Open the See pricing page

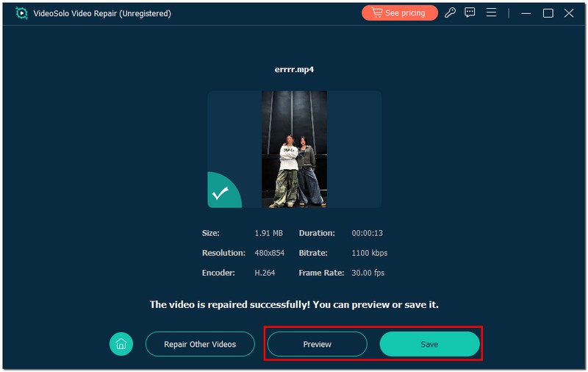click(x=399, y=13)
